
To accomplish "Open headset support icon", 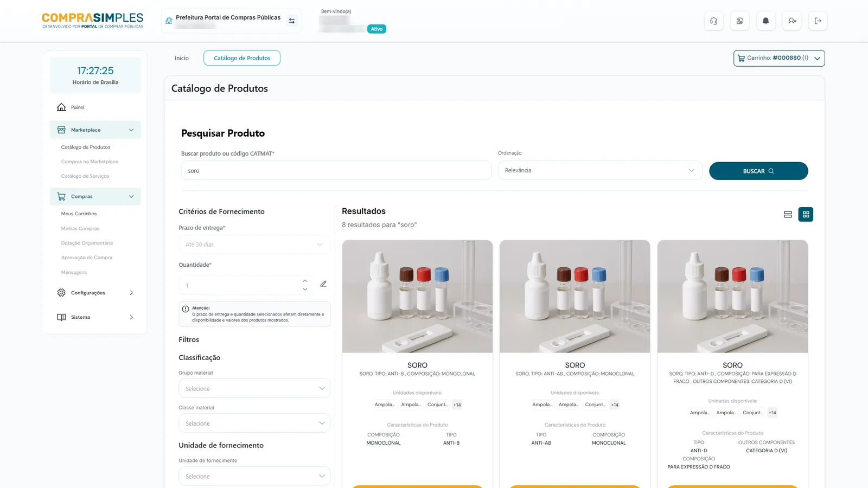I will point(713,21).
